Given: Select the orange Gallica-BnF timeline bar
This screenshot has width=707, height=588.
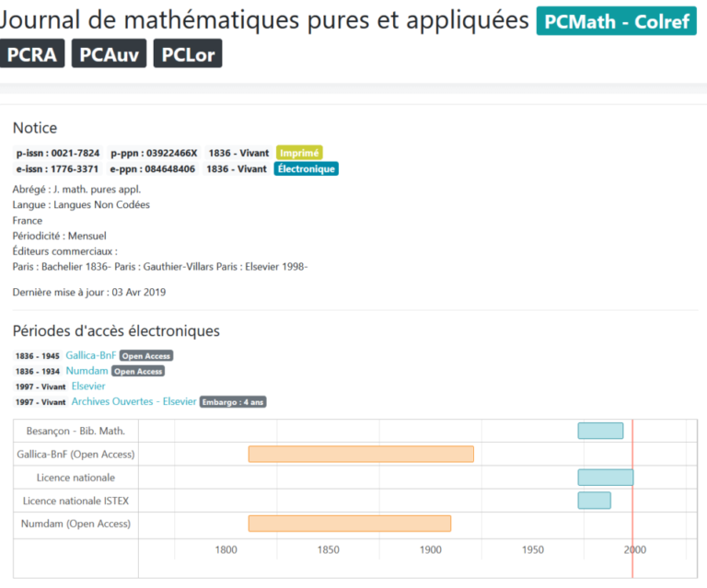Looking at the screenshot, I should point(361,454).
